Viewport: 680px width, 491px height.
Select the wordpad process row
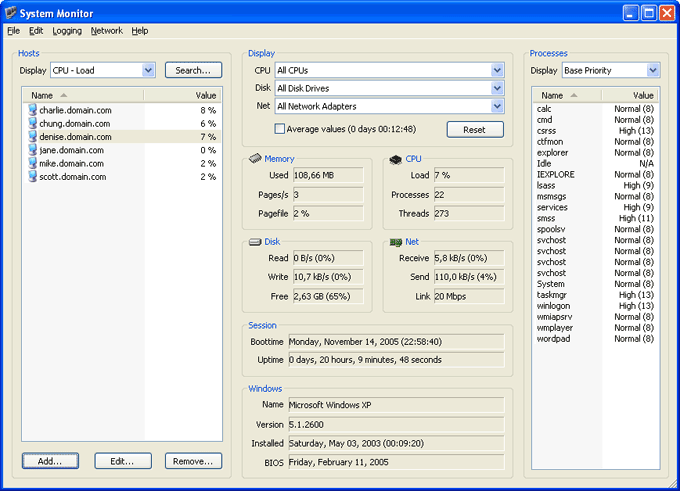point(595,339)
